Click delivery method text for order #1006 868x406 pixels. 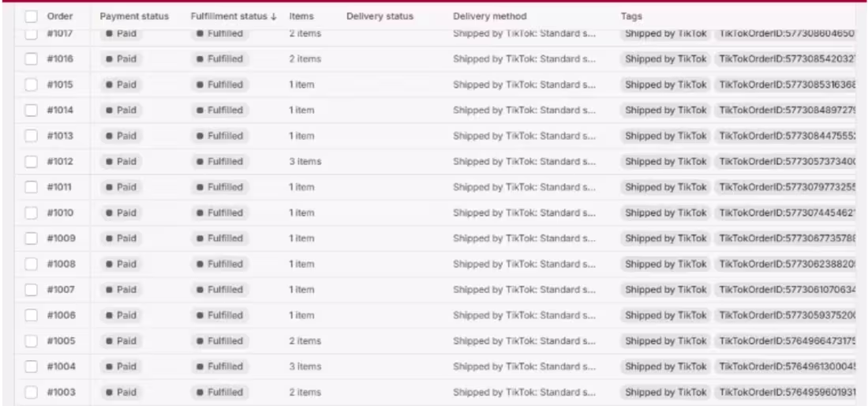[x=524, y=315]
